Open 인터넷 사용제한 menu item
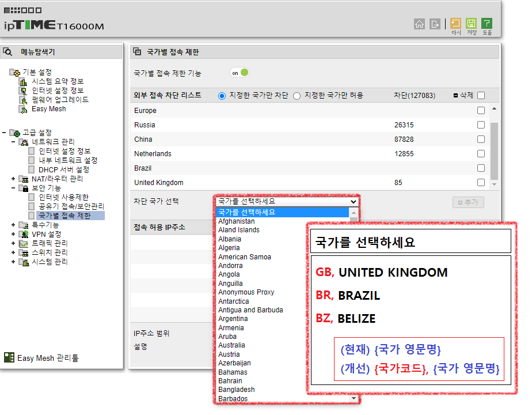 (x=63, y=197)
